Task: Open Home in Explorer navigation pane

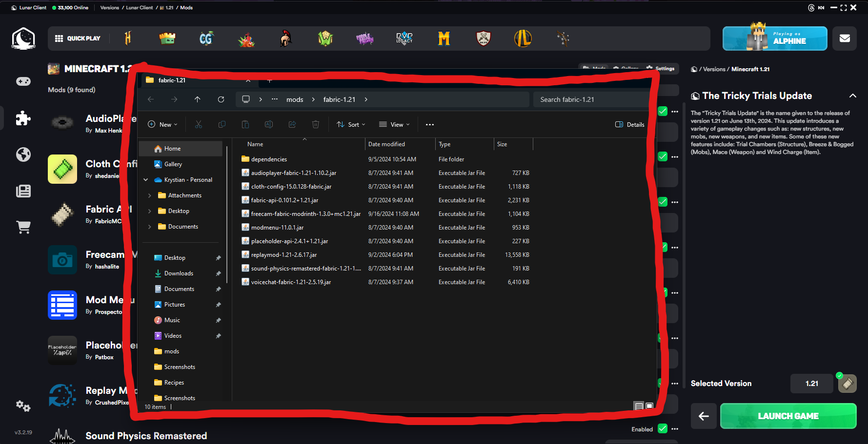Action: (x=181, y=149)
